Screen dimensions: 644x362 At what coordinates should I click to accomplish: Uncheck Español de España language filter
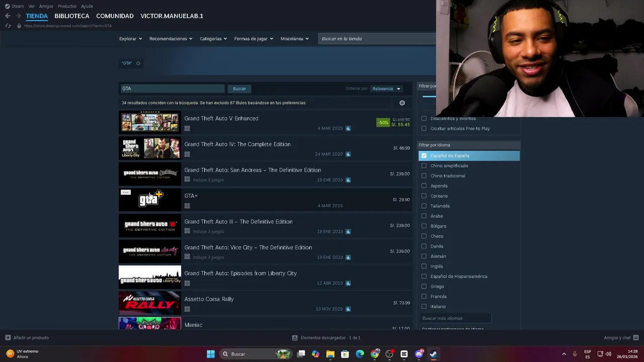pos(424,156)
